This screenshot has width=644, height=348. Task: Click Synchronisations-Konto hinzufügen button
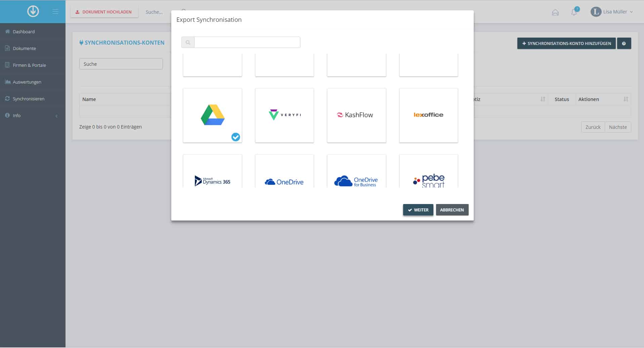pyautogui.click(x=566, y=43)
